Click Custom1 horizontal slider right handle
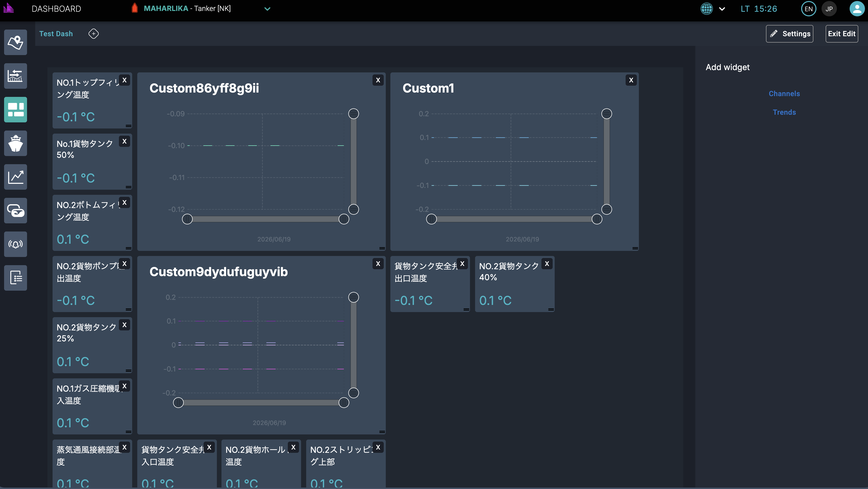868x489 pixels. pos(597,219)
